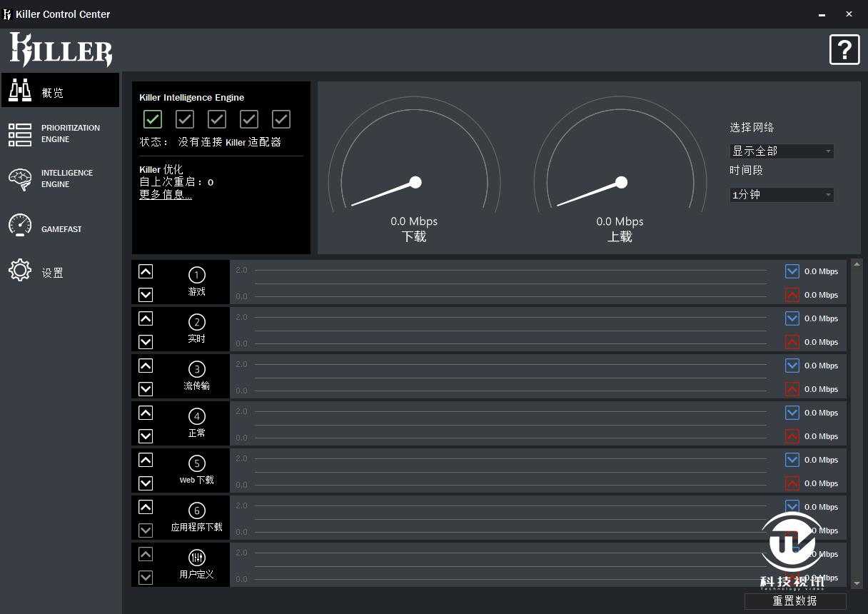Open the GAMEFAST tab label
Viewport: 868px width, 614px height.
click(61, 229)
